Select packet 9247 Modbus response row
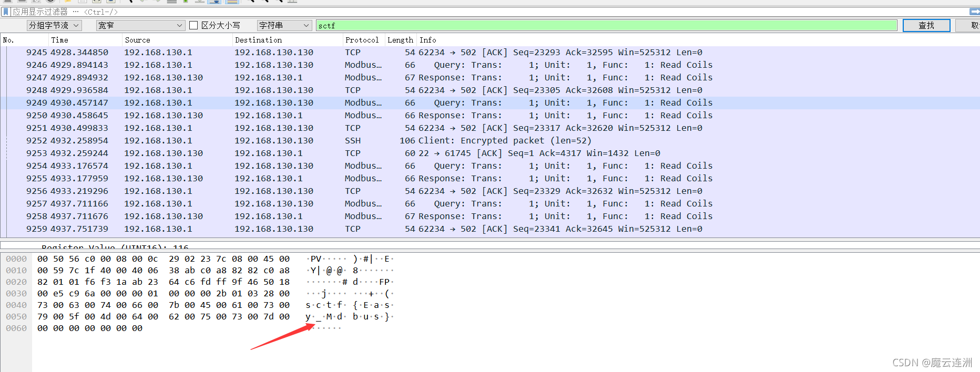Viewport: 980px width, 372px height. coord(490,78)
